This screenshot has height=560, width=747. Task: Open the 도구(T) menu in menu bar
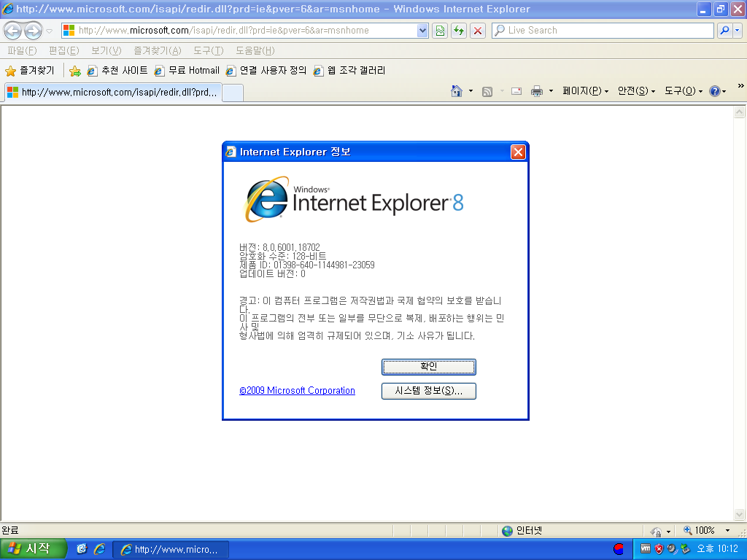[208, 50]
